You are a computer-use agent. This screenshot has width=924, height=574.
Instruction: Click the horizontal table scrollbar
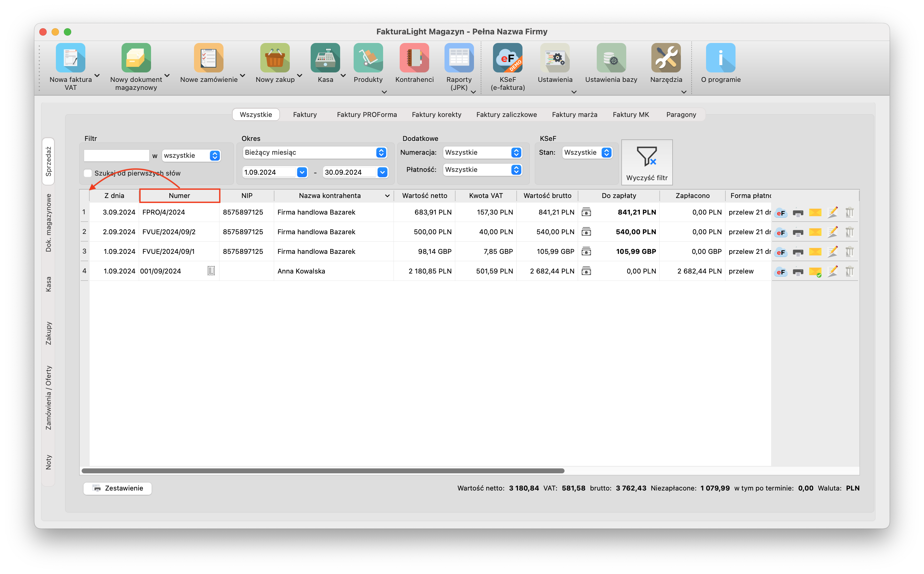[x=323, y=471]
